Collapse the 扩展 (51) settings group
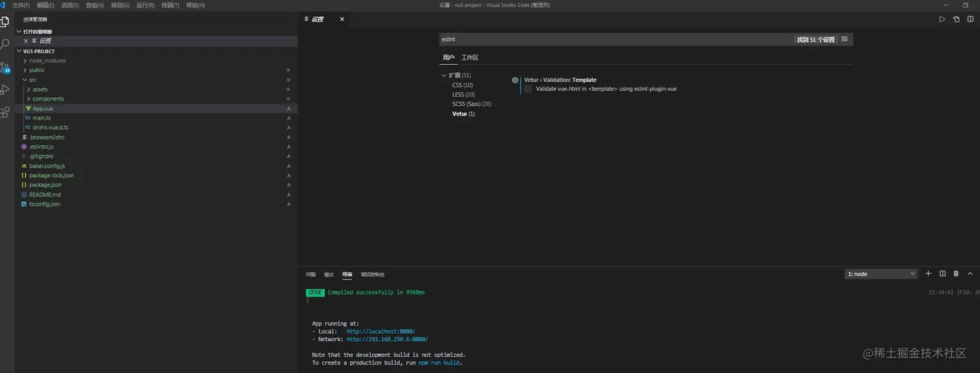This screenshot has height=373, width=980. (x=444, y=75)
